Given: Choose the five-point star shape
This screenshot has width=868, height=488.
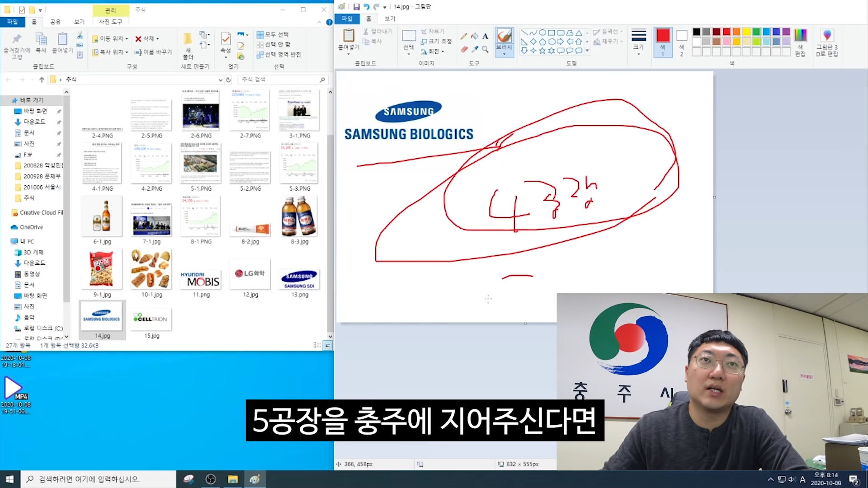Looking at the screenshot, I should pyautogui.click(x=542, y=51).
